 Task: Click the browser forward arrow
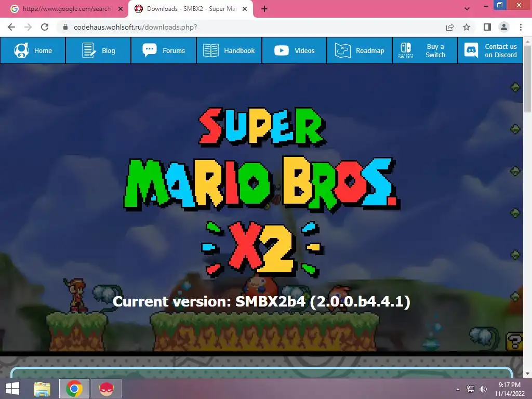(x=28, y=27)
